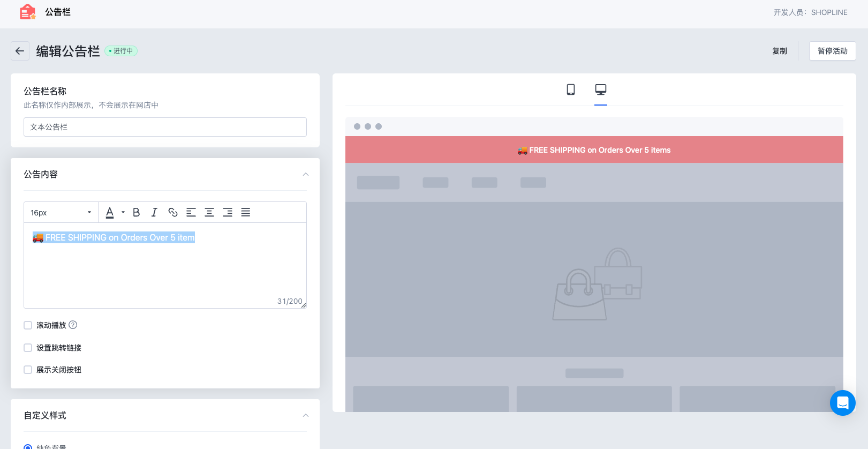Align announcement text to the left
The image size is (868, 449).
(191, 213)
